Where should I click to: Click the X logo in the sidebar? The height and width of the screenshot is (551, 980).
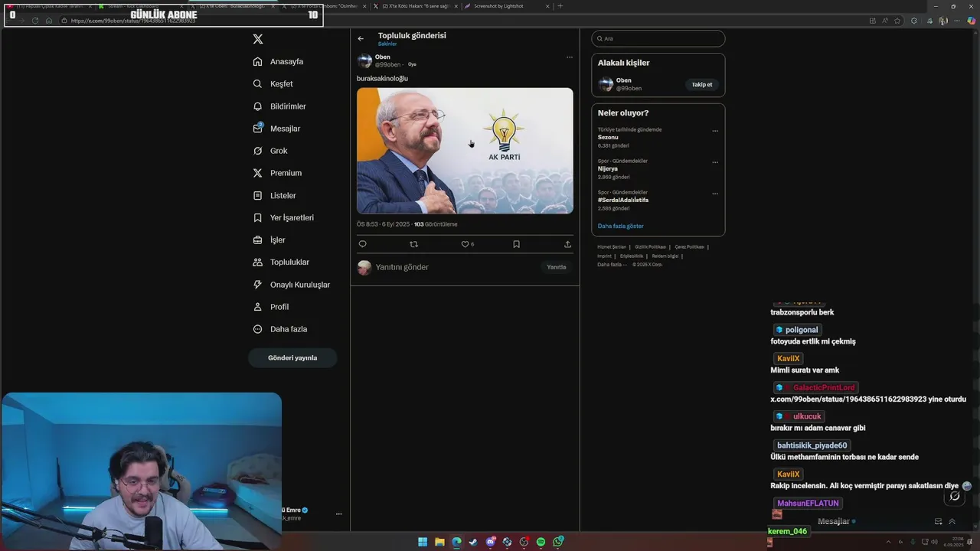coord(258,39)
